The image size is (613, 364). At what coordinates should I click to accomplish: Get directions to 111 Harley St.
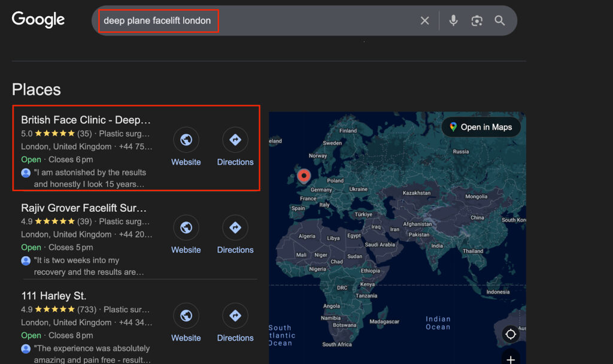click(235, 316)
